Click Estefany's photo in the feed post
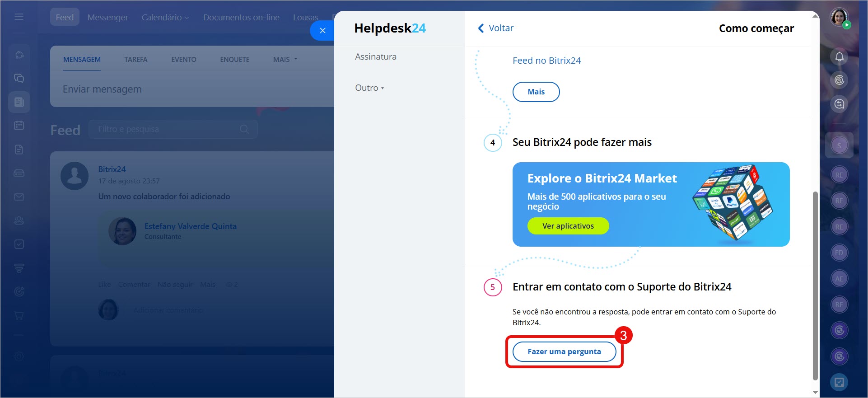The image size is (868, 398). 122,231
